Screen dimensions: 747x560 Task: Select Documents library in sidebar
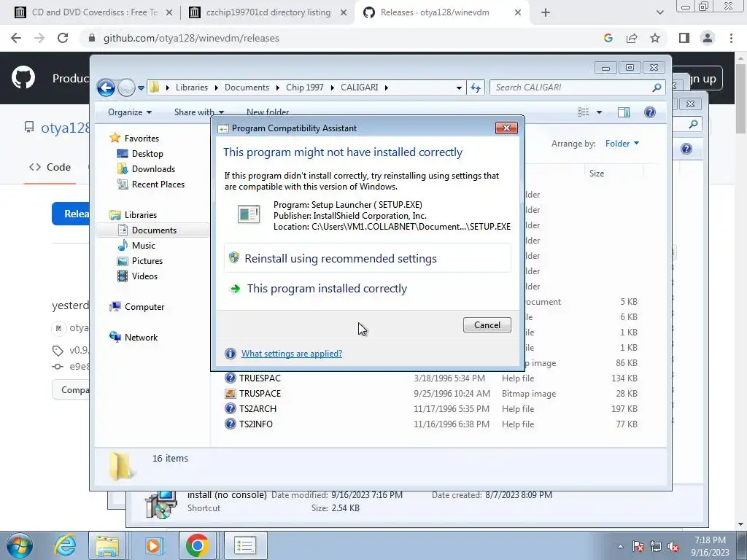click(152, 230)
